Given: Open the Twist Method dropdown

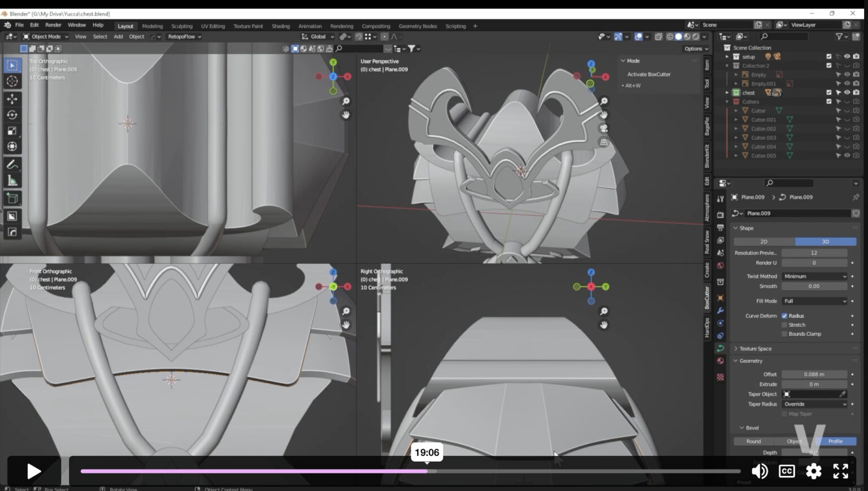Looking at the screenshot, I should tap(814, 276).
